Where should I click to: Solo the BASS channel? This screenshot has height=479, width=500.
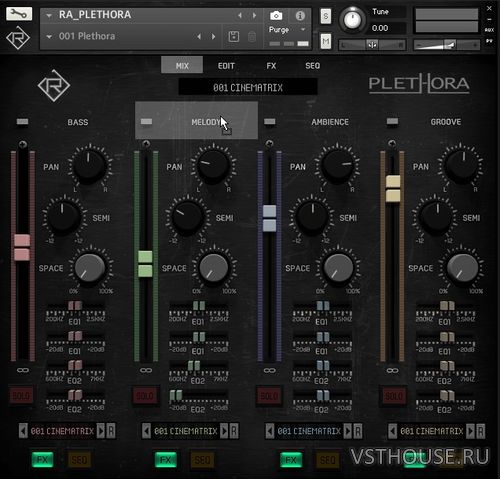click(21, 395)
